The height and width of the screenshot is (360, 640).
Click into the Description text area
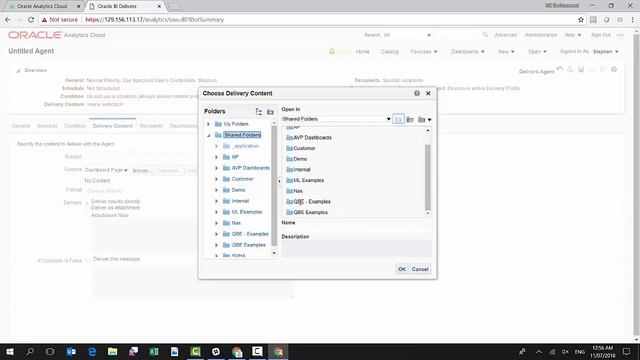coord(356,249)
